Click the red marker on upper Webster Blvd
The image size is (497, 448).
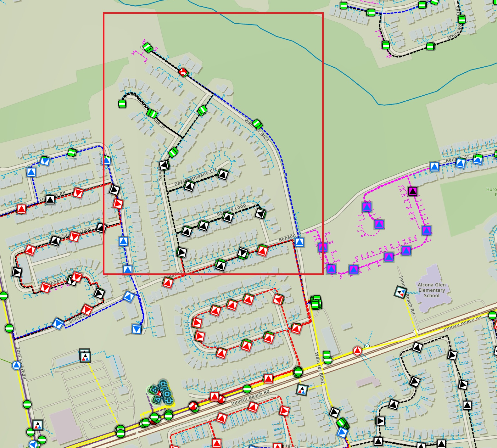(183, 72)
